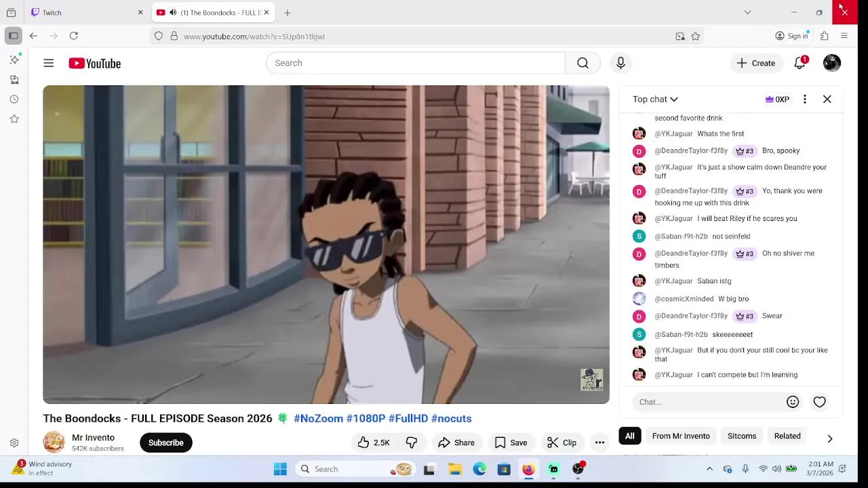Open Windows Start menu
The height and width of the screenshot is (488, 868).
click(280, 469)
